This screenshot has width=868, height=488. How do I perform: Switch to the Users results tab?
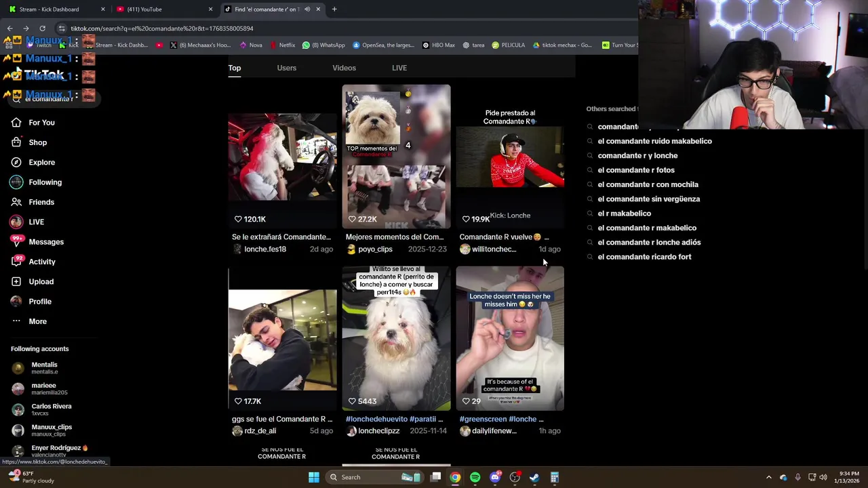click(287, 68)
